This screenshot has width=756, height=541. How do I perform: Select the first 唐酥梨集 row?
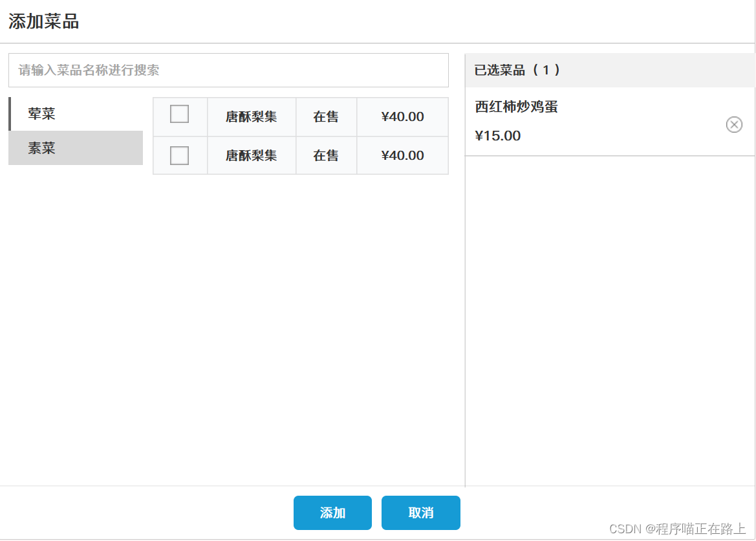251,116
